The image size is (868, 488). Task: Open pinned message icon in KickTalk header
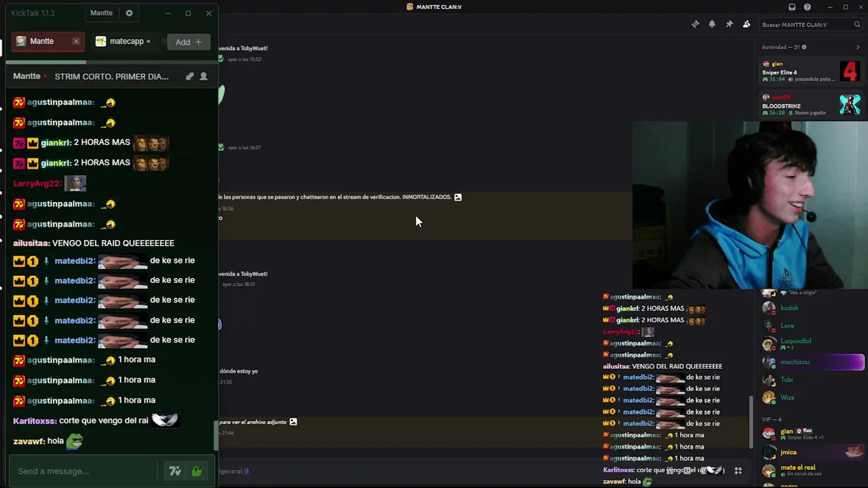[189, 77]
